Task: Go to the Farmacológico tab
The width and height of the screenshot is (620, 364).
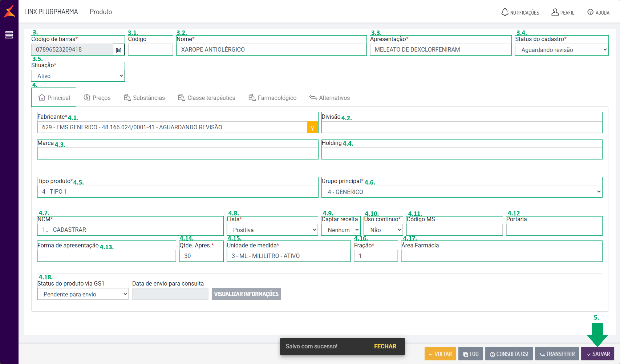Action: tap(272, 98)
